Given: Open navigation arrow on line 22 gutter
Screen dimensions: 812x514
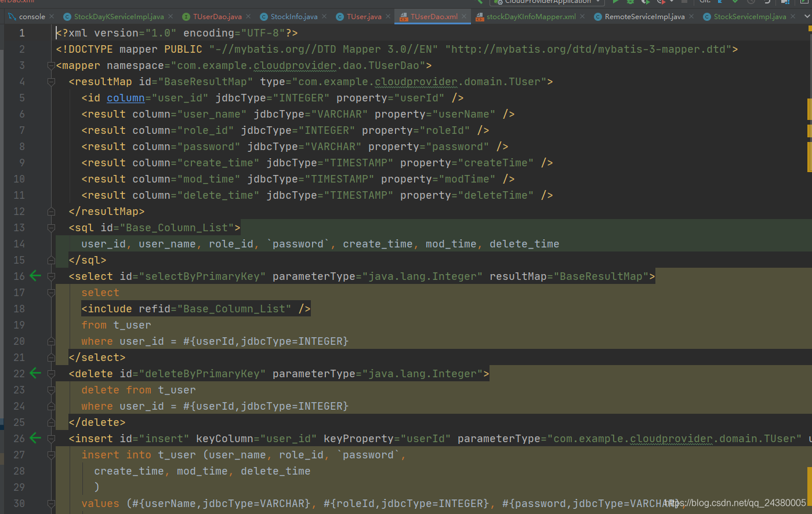Looking at the screenshot, I should tap(35, 373).
